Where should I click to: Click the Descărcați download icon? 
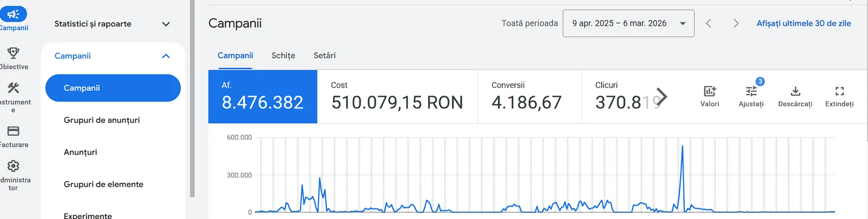click(795, 92)
